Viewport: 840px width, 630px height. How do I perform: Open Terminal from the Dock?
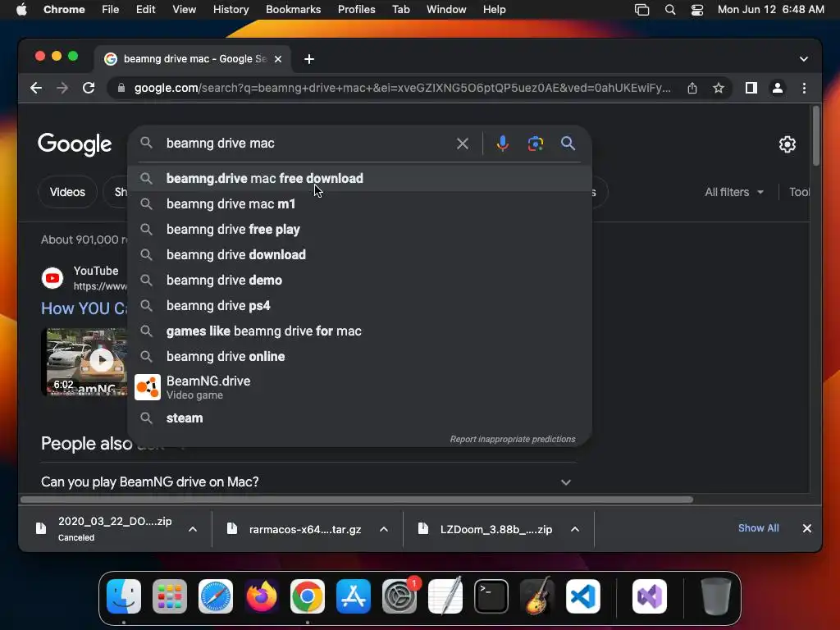point(491,596)
